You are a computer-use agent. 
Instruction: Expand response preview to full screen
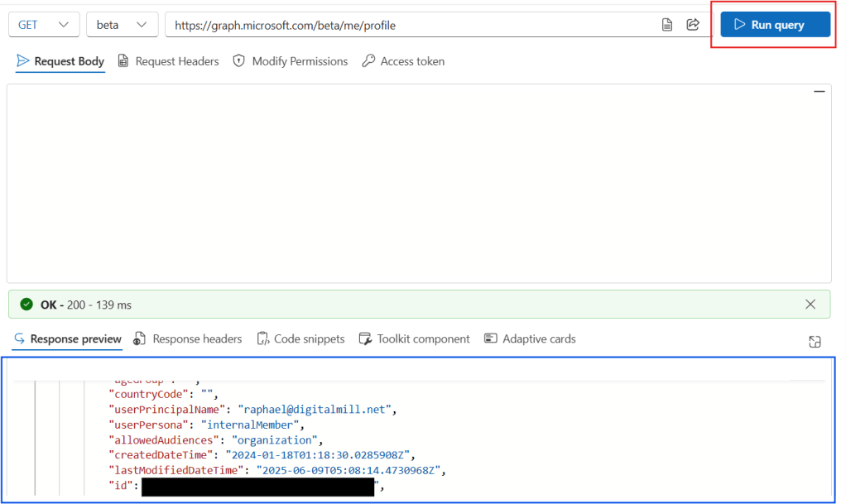coord(815,341)
